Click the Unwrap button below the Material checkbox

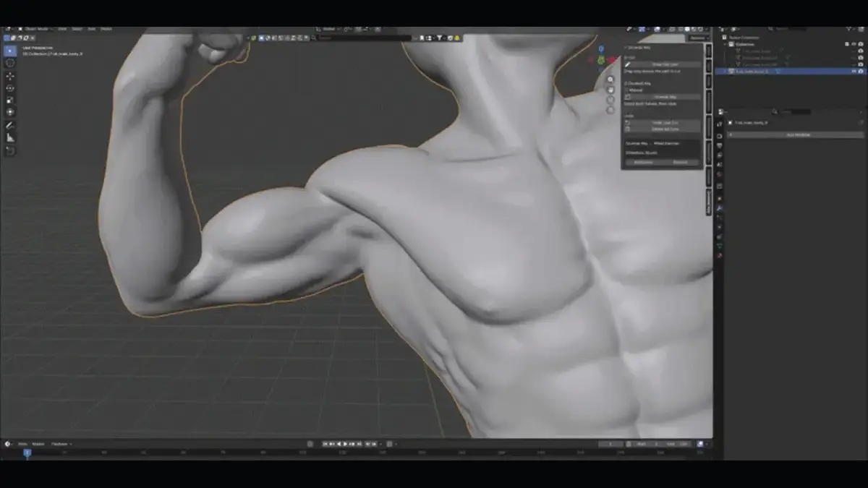pos(663,97)
